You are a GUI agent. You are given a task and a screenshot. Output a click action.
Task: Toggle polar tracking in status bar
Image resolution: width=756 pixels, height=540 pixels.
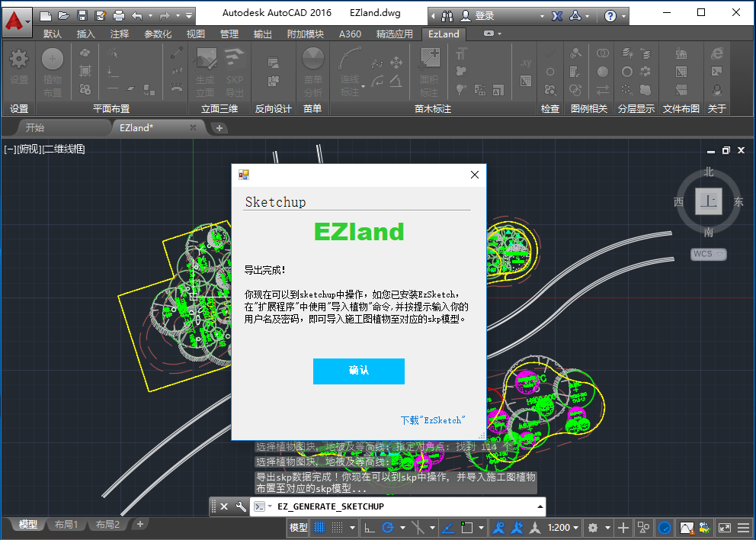[x=388, y=527]
